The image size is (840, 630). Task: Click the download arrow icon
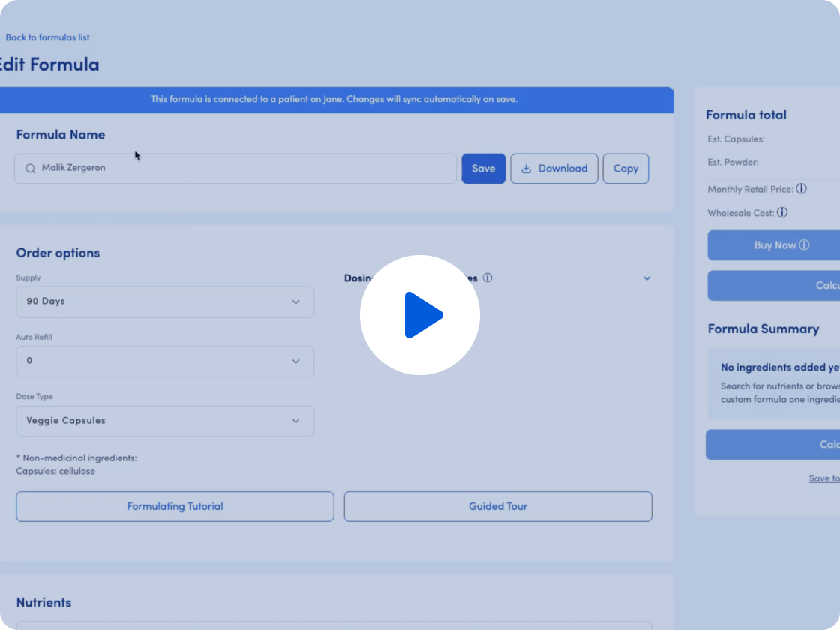(526, 169)
